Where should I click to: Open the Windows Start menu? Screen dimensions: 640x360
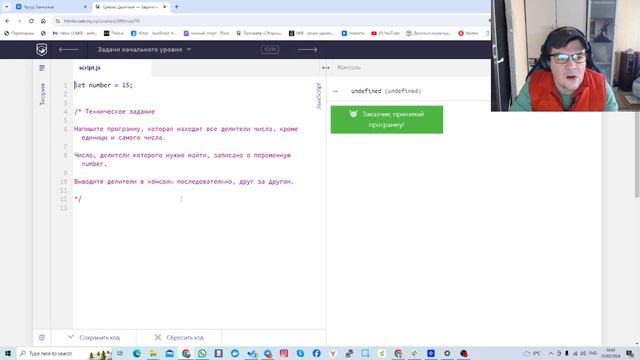(8, 353)
